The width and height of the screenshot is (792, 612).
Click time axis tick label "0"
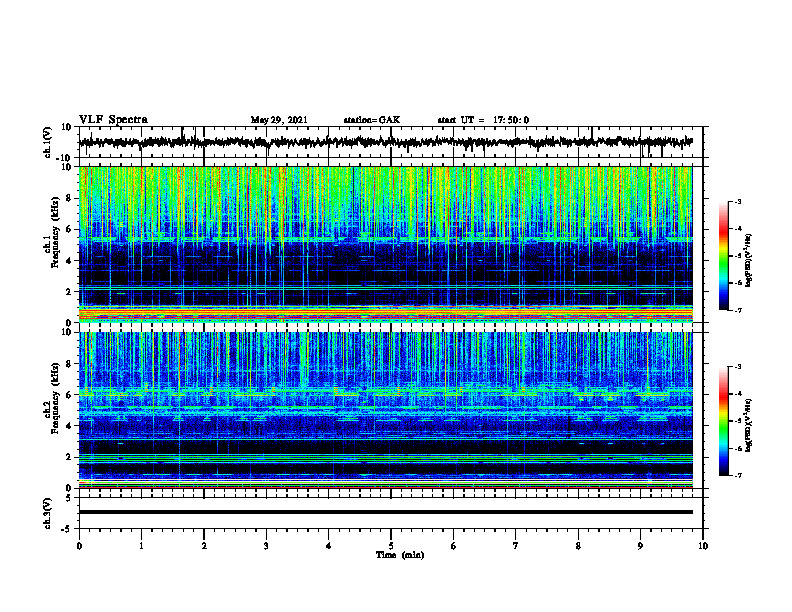(79, 546)
